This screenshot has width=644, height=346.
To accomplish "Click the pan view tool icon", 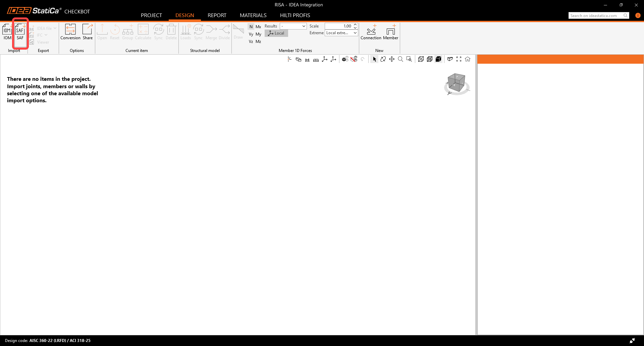I will (392, 59).
